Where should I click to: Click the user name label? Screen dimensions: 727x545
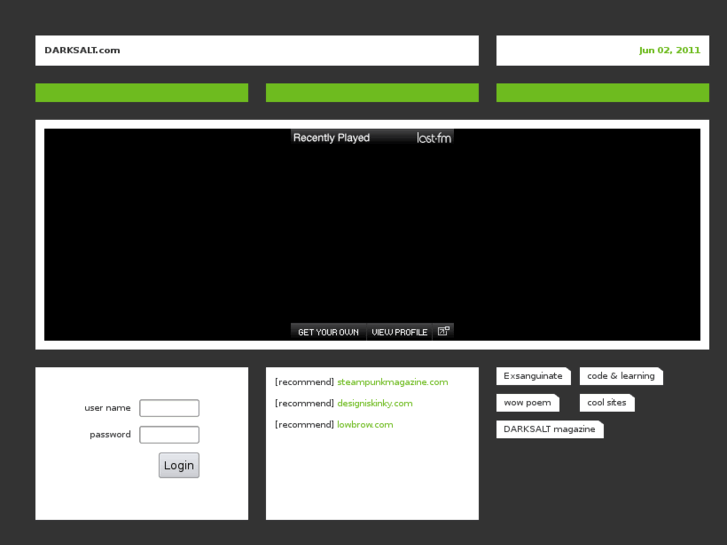click(108, 408)
